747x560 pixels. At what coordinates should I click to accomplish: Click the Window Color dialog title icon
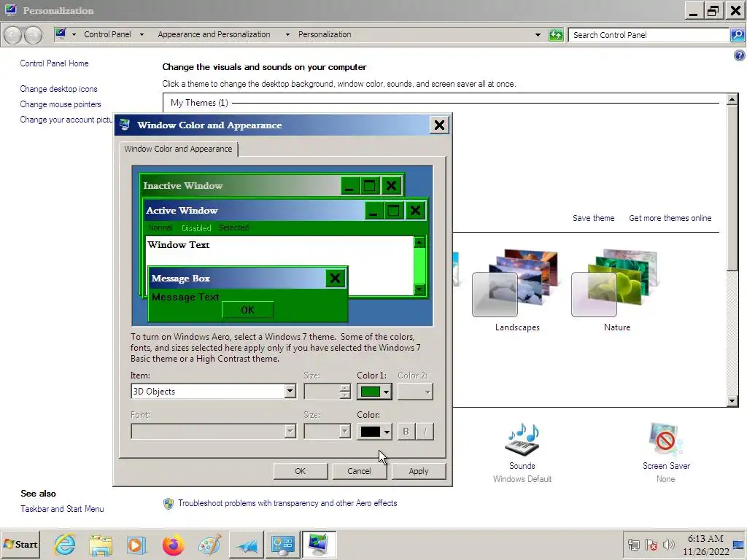coord(125,125)
